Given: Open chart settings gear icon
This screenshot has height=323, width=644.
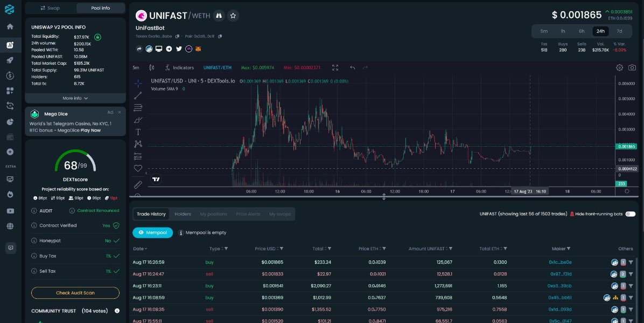Looking at the screenshot, I should (x=619, y=67).
